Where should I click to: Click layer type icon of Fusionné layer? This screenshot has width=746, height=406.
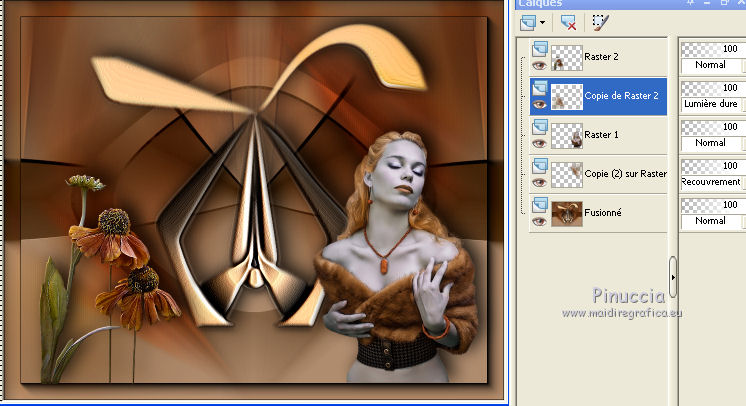(540, 205)
